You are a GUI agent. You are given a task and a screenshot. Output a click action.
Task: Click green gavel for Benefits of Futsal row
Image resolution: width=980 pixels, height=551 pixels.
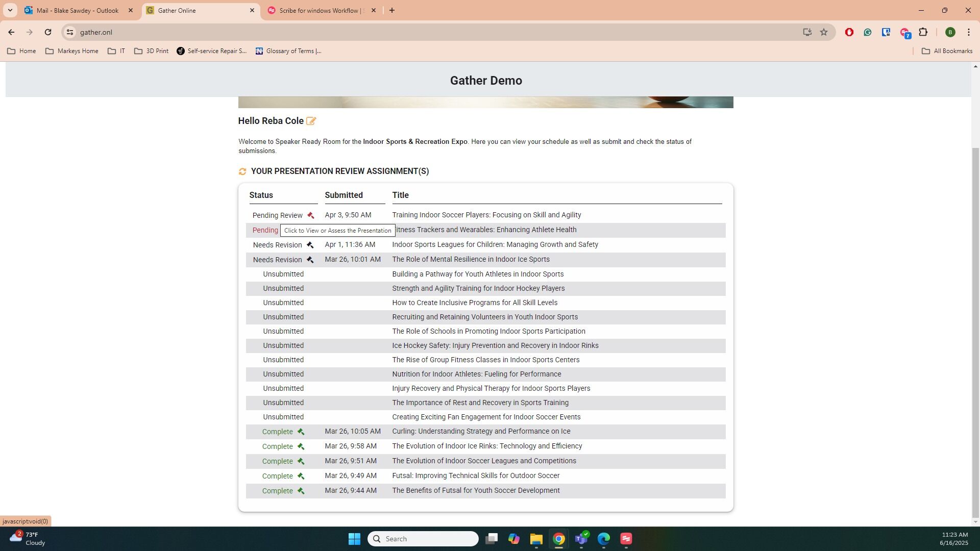(x=301, y=491)
